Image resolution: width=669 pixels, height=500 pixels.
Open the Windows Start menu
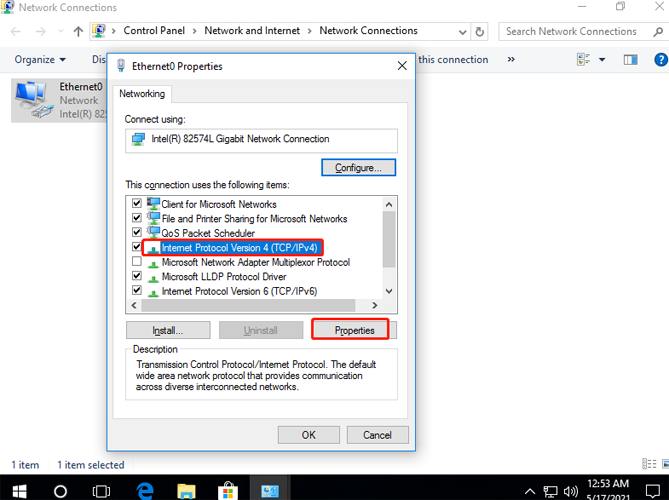click(19, 491)
